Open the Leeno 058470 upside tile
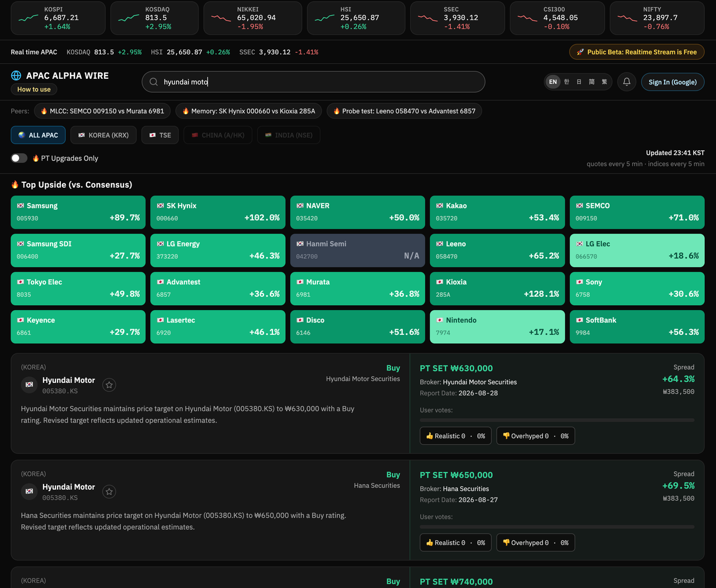Image resolution: width=716 pixels, height=588 pixels. (x=498, y=250)
